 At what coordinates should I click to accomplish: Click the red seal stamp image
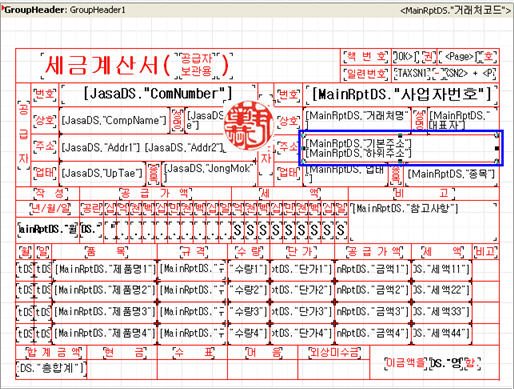tap(249, 127)
